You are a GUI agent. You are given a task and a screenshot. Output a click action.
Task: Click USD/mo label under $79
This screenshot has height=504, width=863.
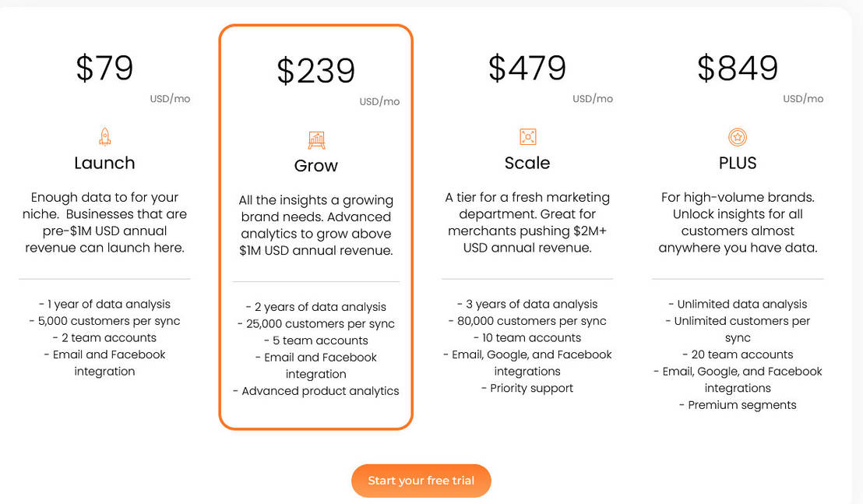click(170, 99)
